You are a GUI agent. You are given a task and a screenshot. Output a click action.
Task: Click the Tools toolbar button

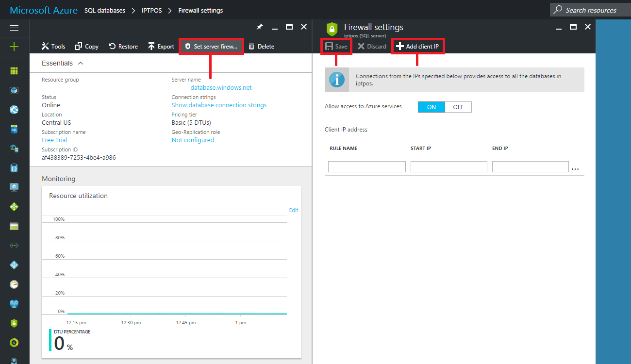click(53, 47)
